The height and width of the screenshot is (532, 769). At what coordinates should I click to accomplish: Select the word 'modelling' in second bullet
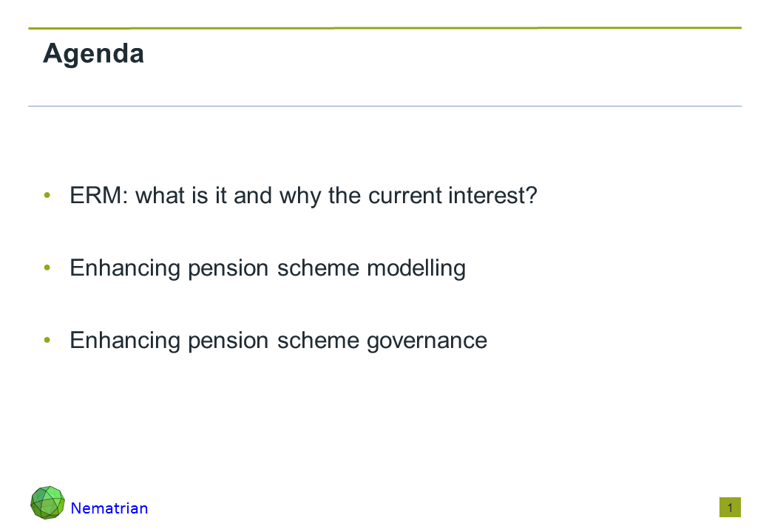(416, 267)
